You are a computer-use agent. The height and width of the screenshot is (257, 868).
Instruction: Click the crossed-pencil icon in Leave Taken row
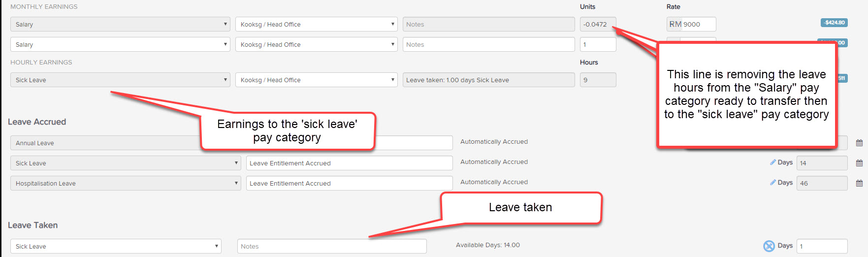pyautogui.click(x=769, y=246)
